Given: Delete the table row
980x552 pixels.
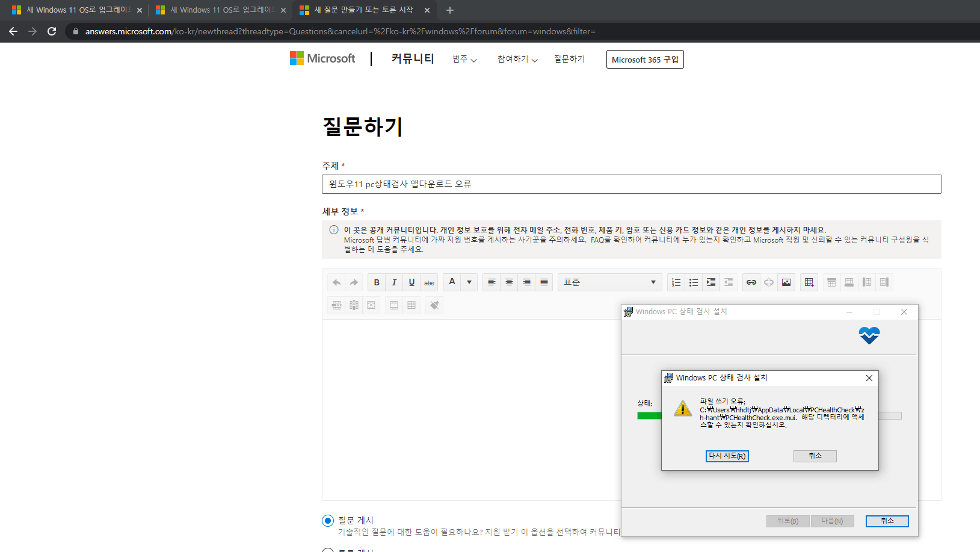Looking at the screenshot, I should [x=337, y=305].
